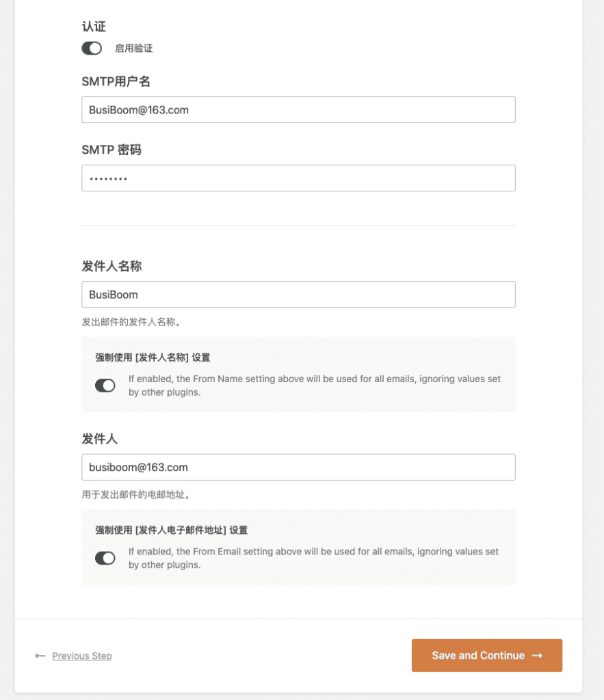
Task: Click the 发件人 sender email field
Action: coord(298,467)
